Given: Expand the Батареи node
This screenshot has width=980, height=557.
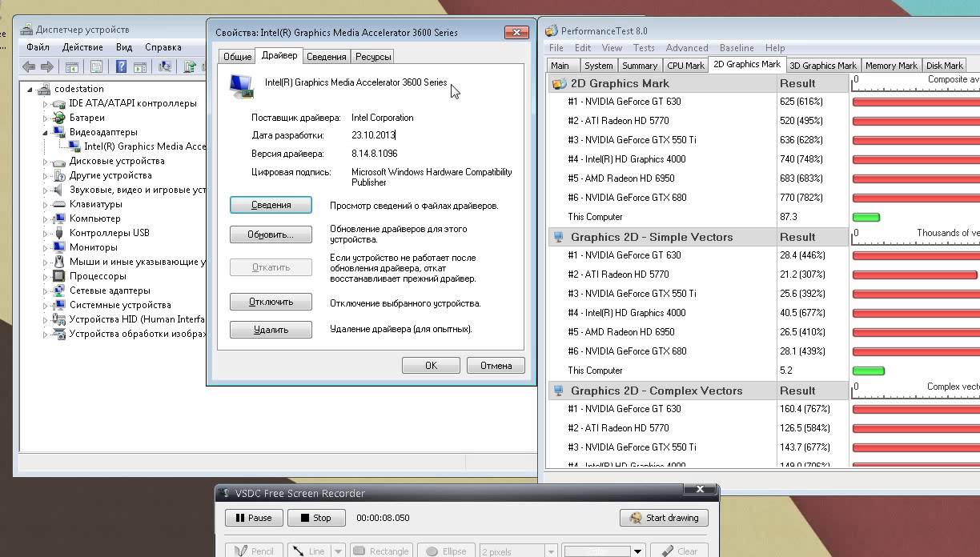Looking at the screenshot, I should coord(46,118).
